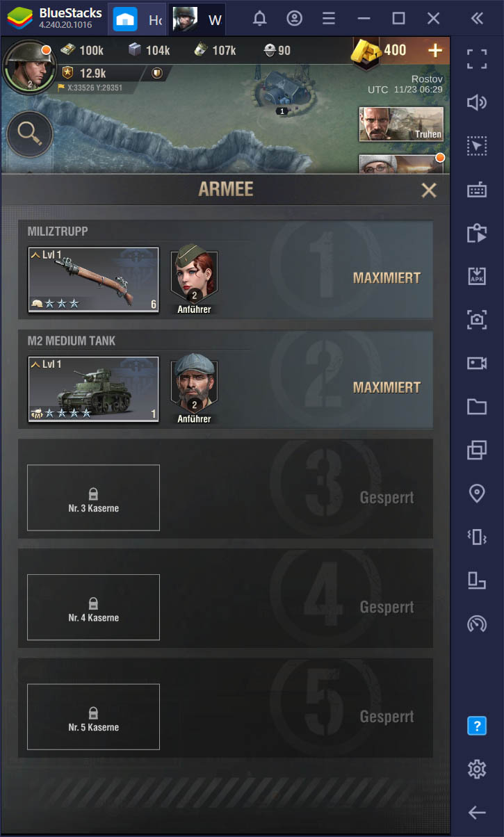Open BlueStacks notifications bell
The width and height of the screenshot is (504, 837).
(x=260, y=19)
